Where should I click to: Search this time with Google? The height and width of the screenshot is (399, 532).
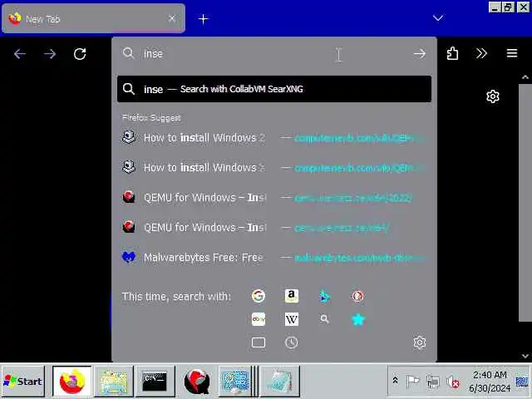tap(259, 296)
